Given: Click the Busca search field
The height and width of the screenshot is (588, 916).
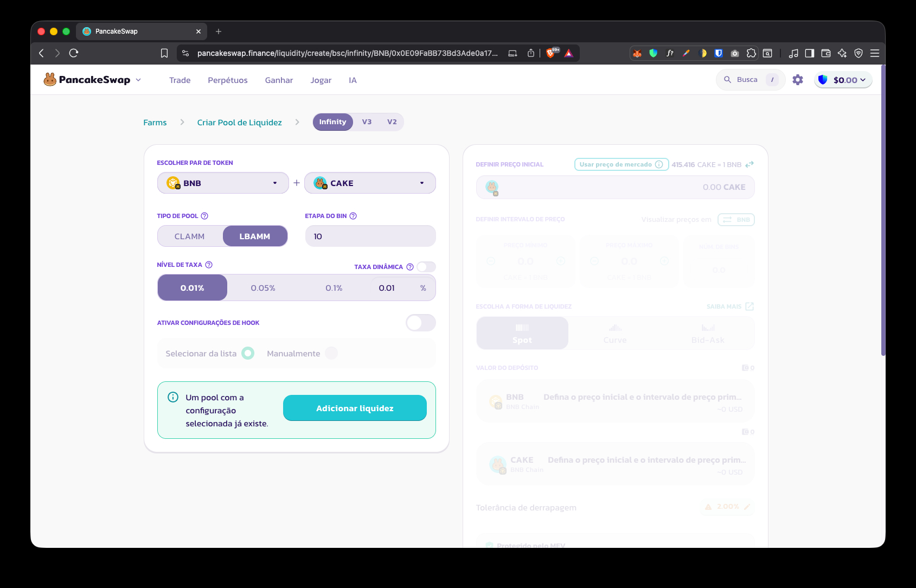Looking at the screenshot, I should click(751, 80).
